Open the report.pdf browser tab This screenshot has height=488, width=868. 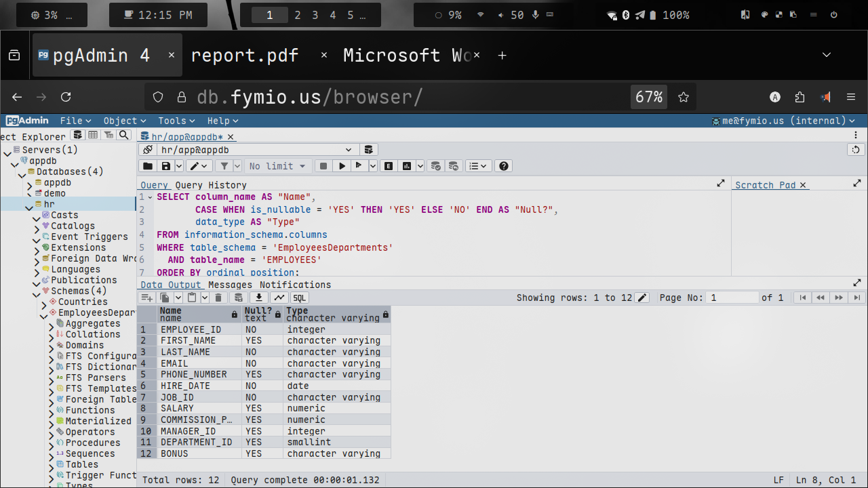pos(245,56)
